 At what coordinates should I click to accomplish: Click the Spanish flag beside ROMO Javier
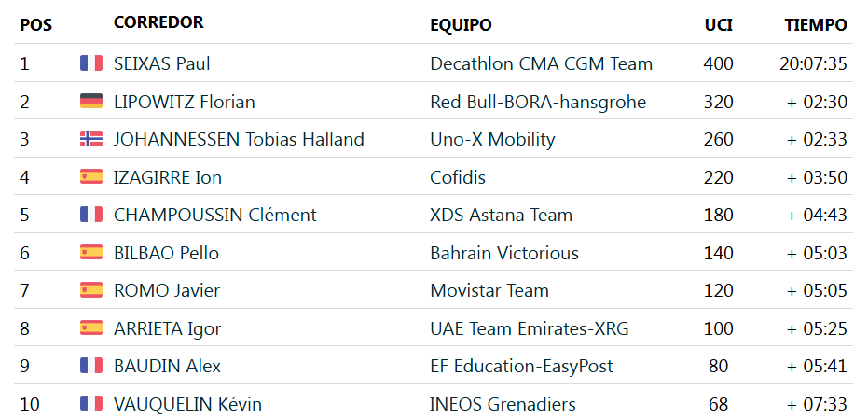point(91,290)
